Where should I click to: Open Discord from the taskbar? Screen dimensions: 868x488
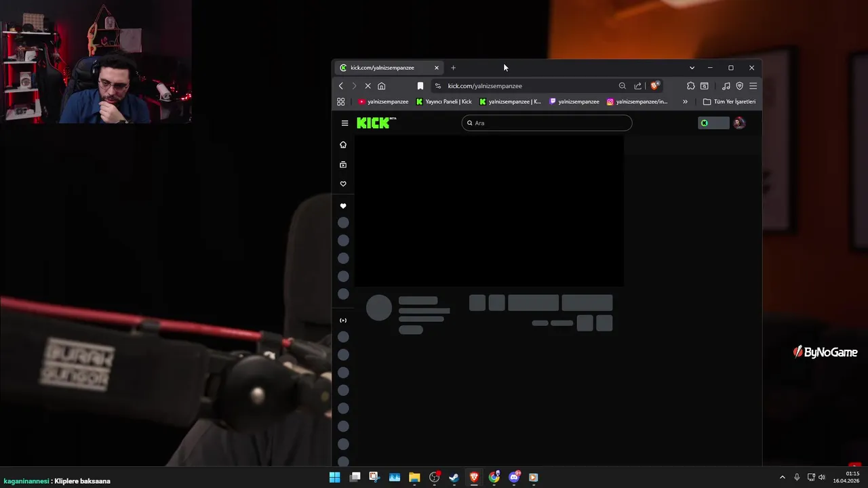pyautogui.click(x=514, y=477)
